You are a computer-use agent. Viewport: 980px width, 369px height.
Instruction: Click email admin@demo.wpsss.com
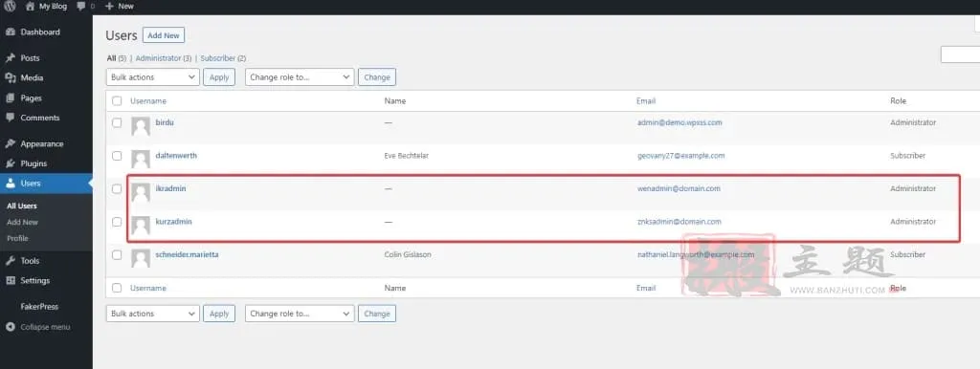(679, 122)
